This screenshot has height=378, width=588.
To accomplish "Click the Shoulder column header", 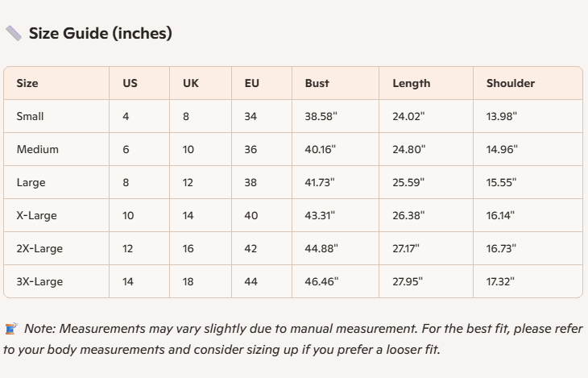I will 510,83.
